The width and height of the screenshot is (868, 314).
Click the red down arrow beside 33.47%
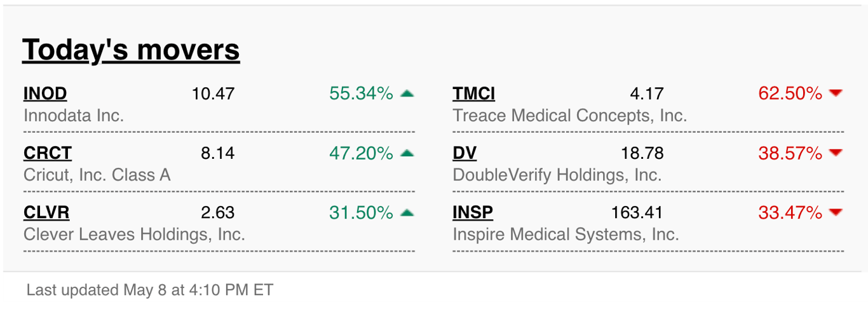point(836,212)
